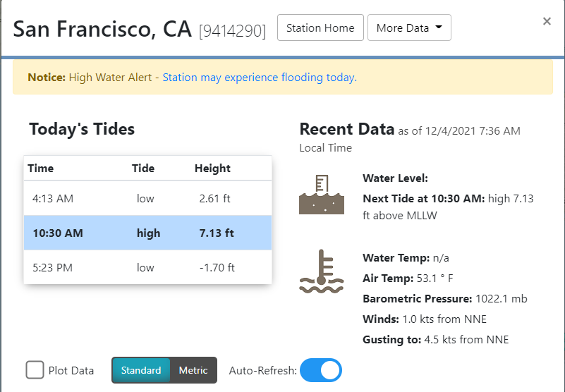Select the 5:23 PM low tide row

[x=147, y=267]
